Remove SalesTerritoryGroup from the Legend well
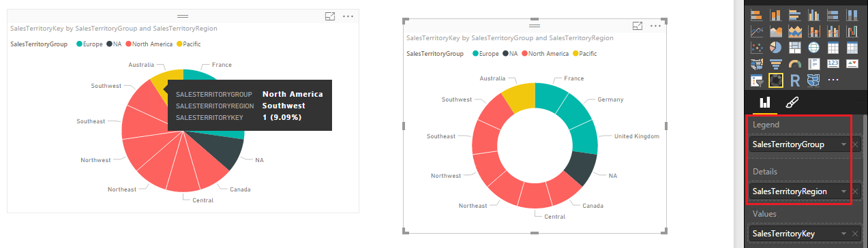This screenshot has height=248, width=868. [x=856, y=144]
